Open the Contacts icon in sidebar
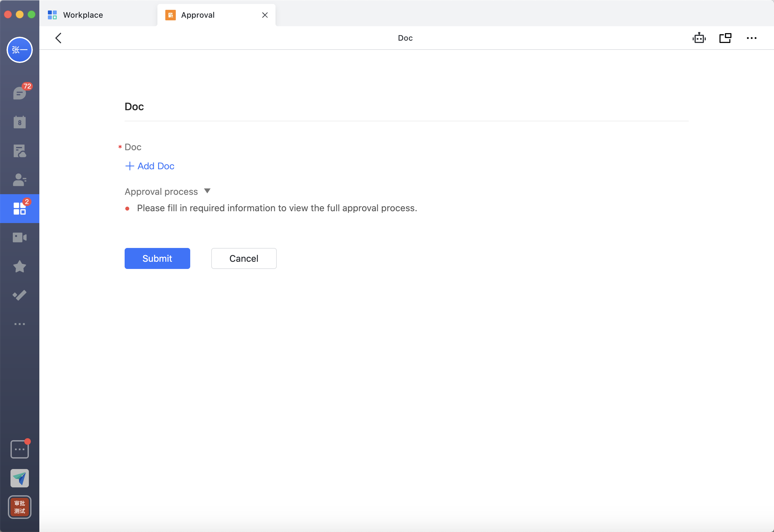774x532 pixels. pos(20,180)
